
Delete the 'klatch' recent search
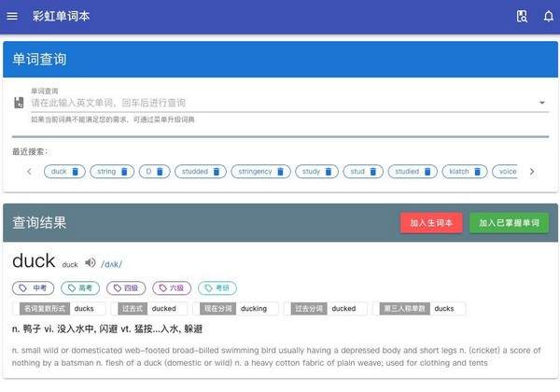pyautogui.click(x=477, y=172)
